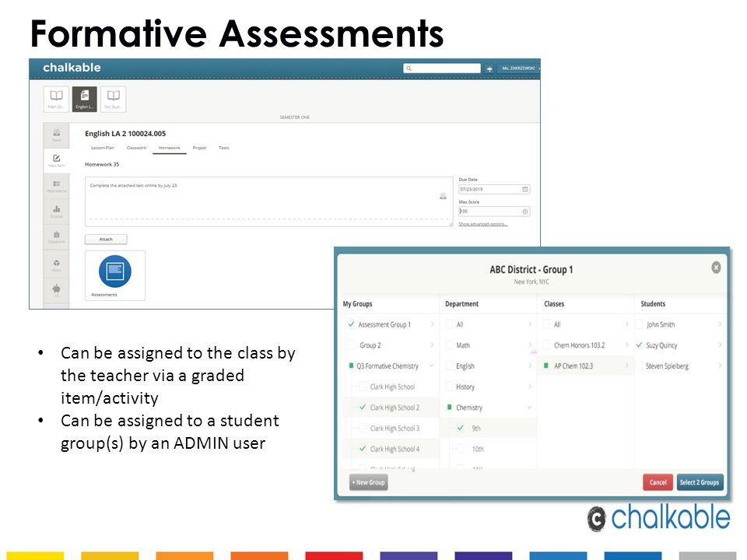Click the plus icon beside search
The height and width of the screenshot is (560, 747).
(x=489, y=69)
